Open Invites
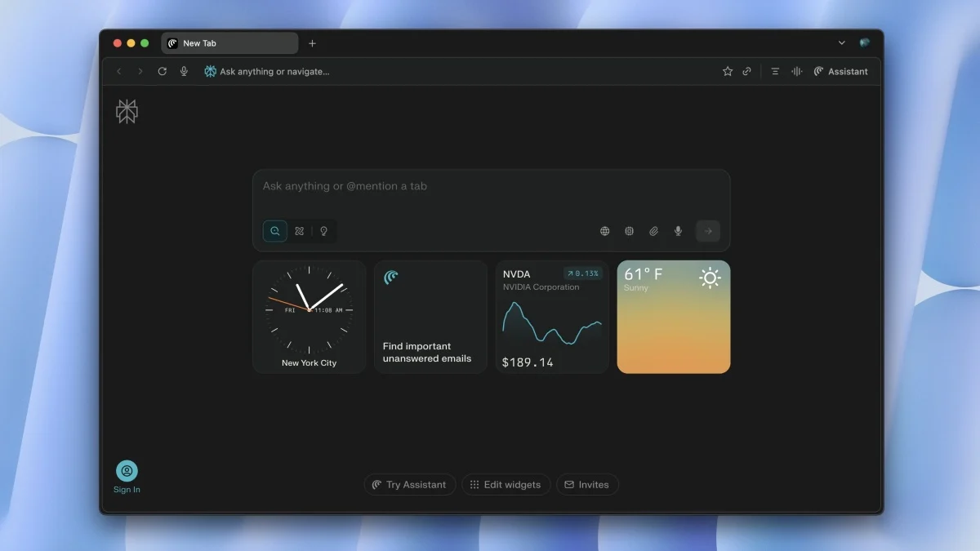 pyautogui.click(x=587, y=484)
